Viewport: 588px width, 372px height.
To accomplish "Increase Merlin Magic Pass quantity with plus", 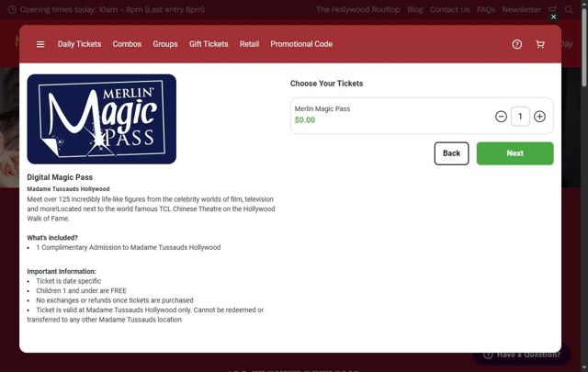I will point(539,117).
